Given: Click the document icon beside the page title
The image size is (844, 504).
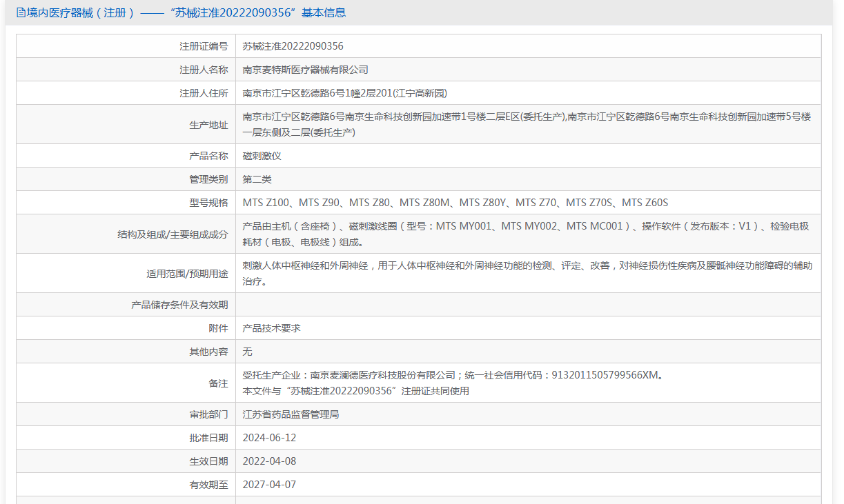Looking at the screenshot, I should (x=20, y=12).
